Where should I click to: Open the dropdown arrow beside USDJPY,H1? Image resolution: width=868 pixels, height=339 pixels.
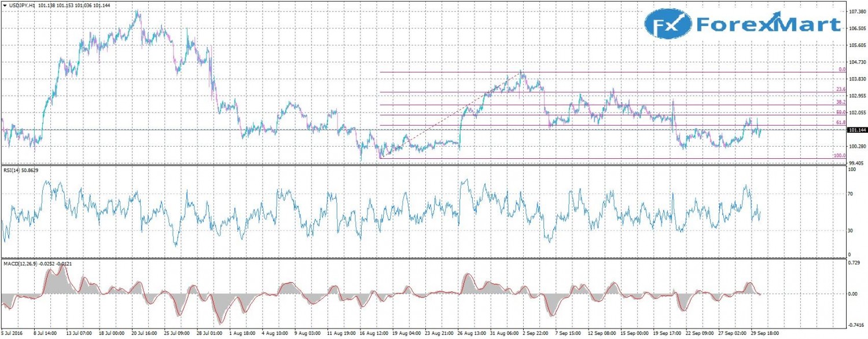click(x=5, y=5)
